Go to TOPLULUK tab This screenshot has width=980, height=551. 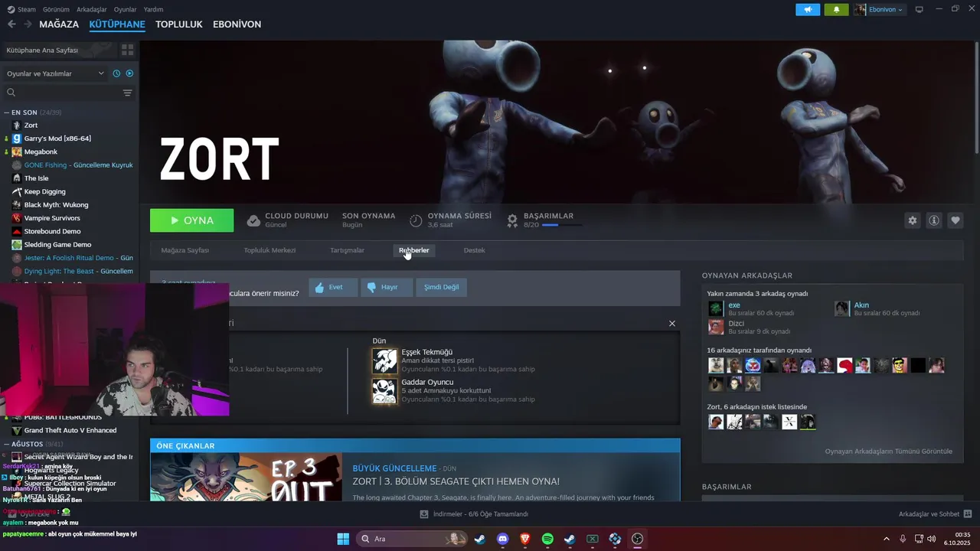click(178, 24)
